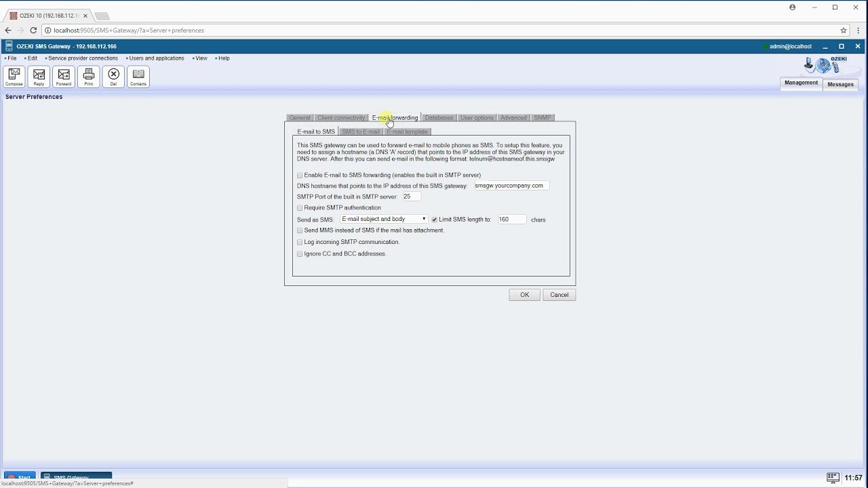This screenshot has height=488, width=868.
Task: Click the Compose toolbar icon
Action: point(14,77)
